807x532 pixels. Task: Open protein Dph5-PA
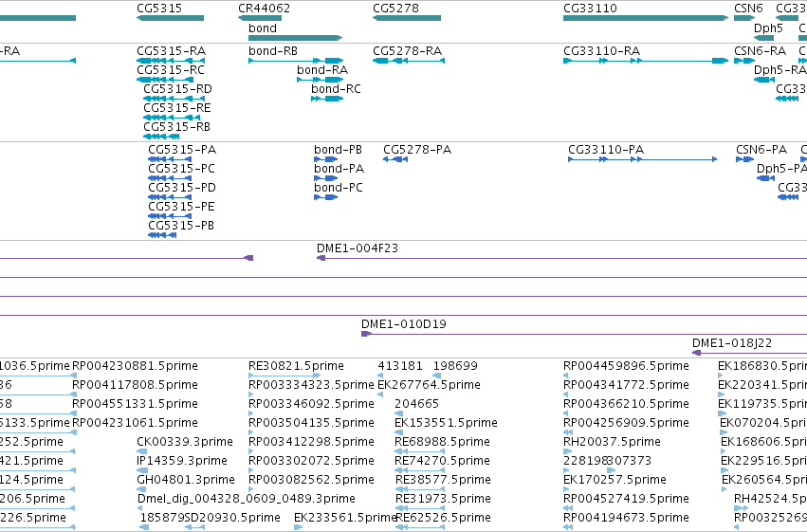click(766, 178)
